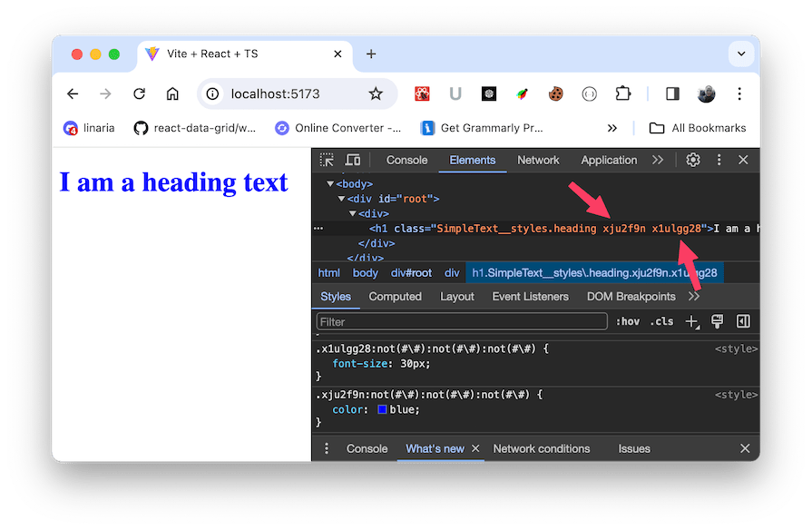Reload the page with the refresh icon
Screen dimensions: 812x530
point(138,93)
